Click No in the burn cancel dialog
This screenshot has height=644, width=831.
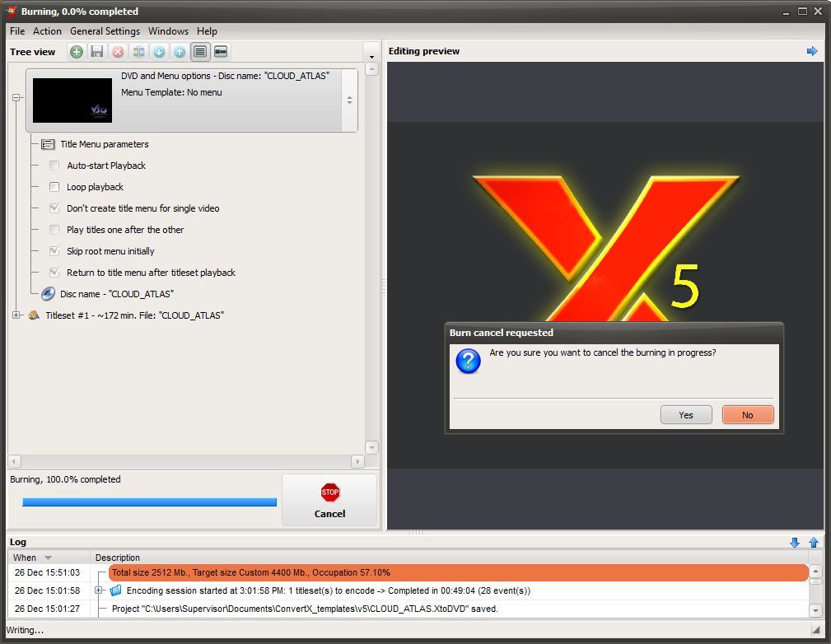tap(747, 415)
